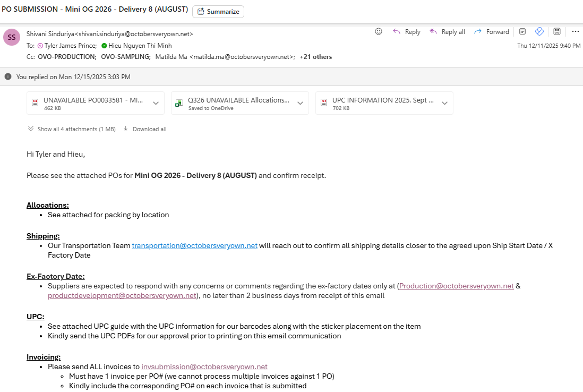Expand the +21 others Cc recipients
583x392 pixels.
[315, 57]
